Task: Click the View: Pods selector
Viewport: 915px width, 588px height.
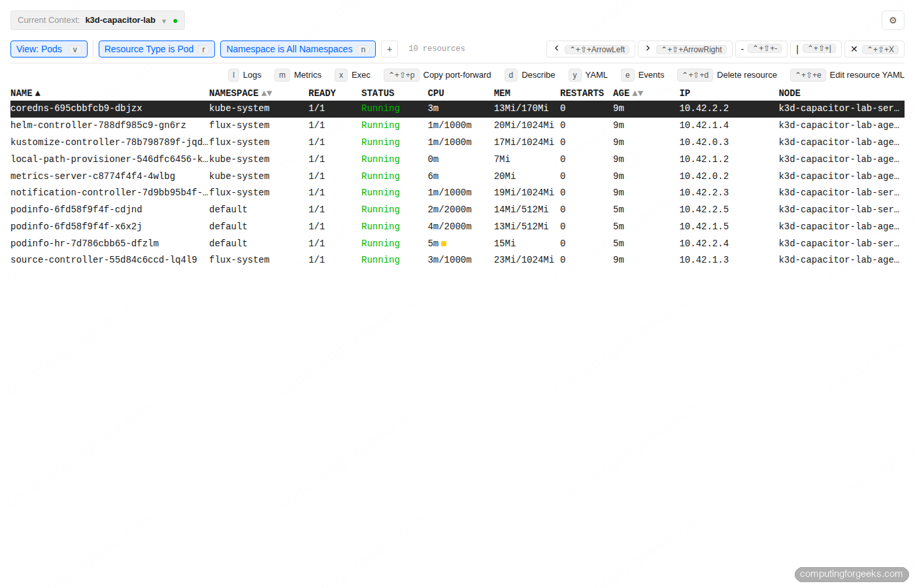Action: click(x=49, y=49)
